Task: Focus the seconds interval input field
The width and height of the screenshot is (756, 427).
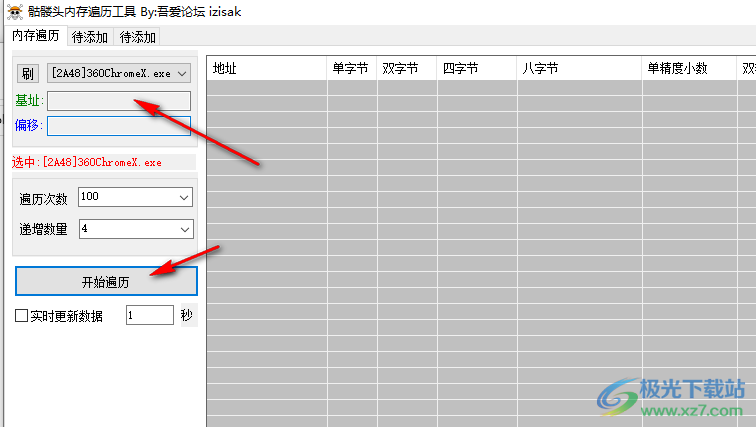Action: point(150,315)
